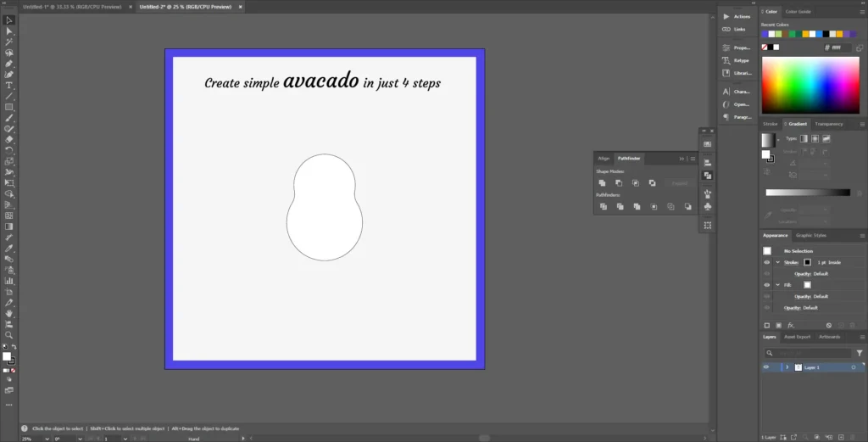
Task: Select the Magic Wand tool
Action: pyautogui.click(x=8, y=42)
